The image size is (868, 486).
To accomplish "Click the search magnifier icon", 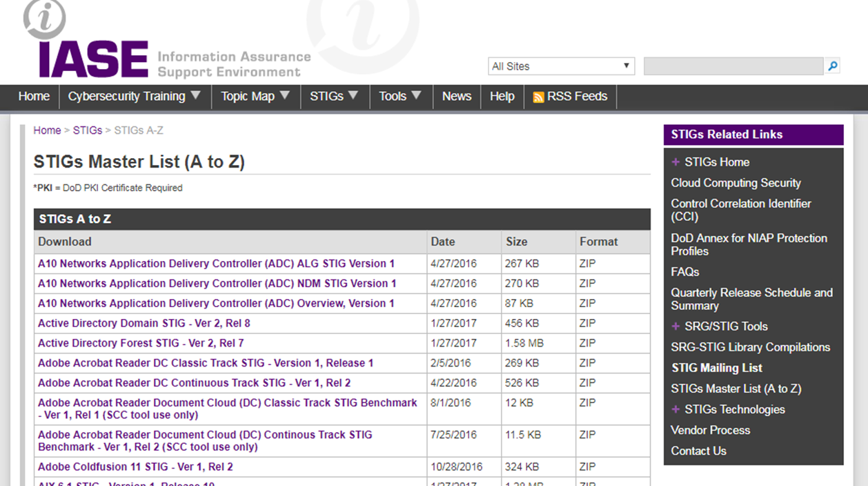I will [x=833, y=66].
